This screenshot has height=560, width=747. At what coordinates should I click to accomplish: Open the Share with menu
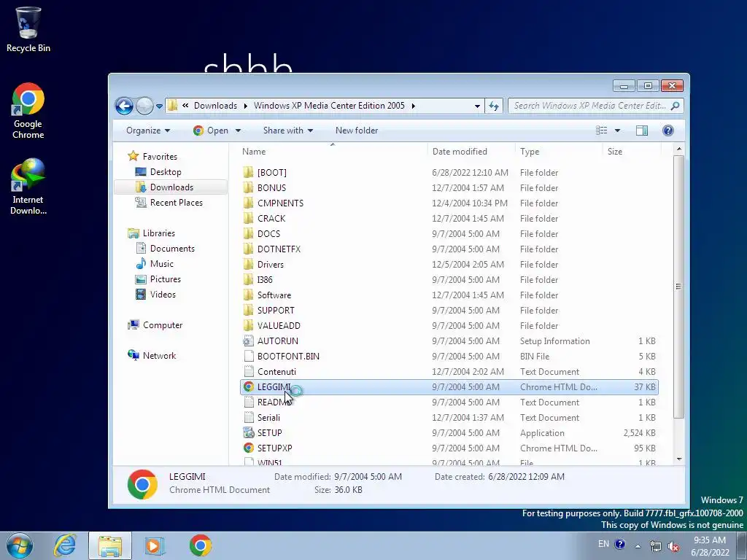pyautogui.click(x=287, y=131)
